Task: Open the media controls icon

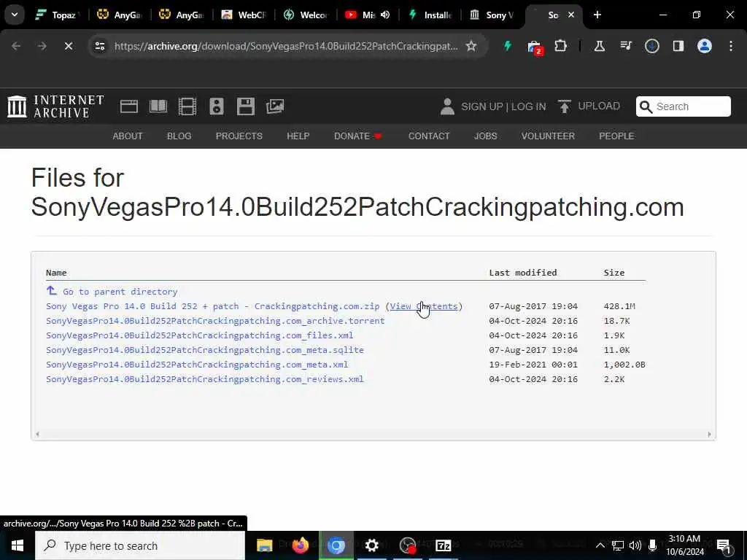Action: [626, 46]
